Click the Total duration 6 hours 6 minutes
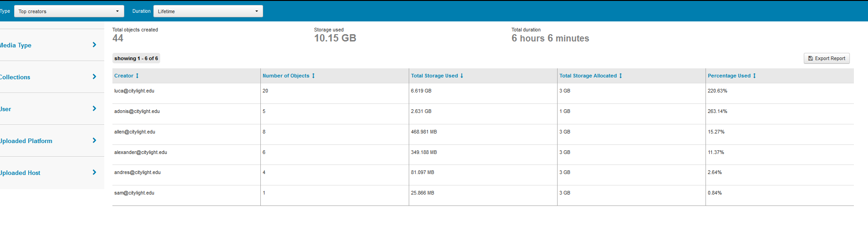 (550, 38)
